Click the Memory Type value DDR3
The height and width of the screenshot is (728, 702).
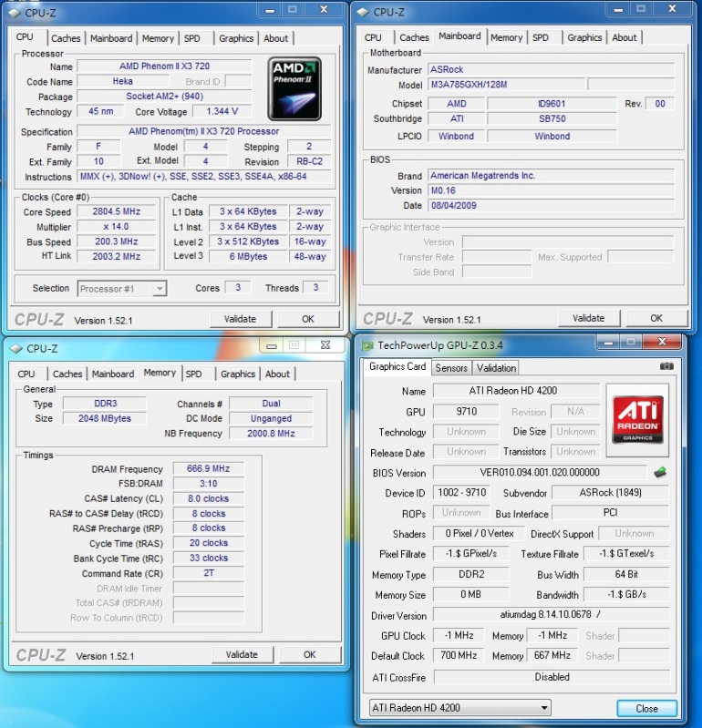[105, 404]
